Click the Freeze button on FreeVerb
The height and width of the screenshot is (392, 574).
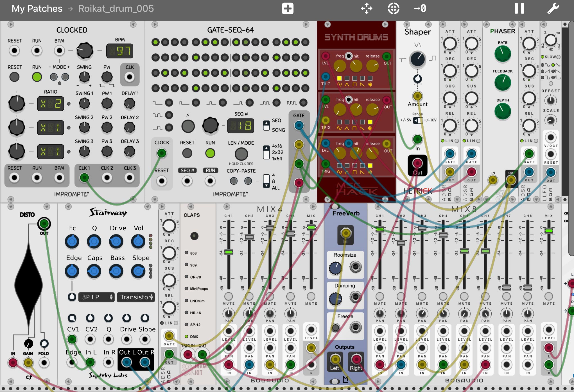pyautogui.click(x=335, y=327)
